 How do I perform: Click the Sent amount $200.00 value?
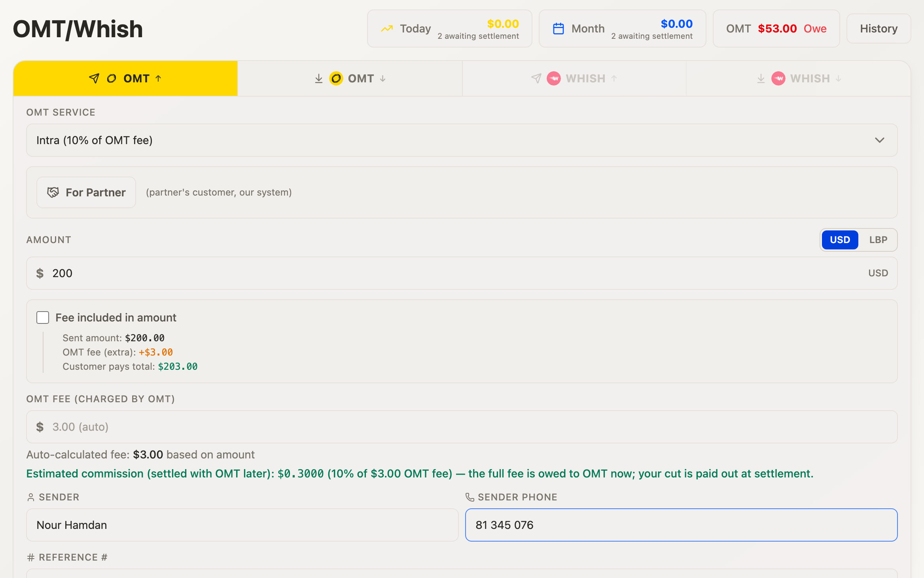point(145,338)
